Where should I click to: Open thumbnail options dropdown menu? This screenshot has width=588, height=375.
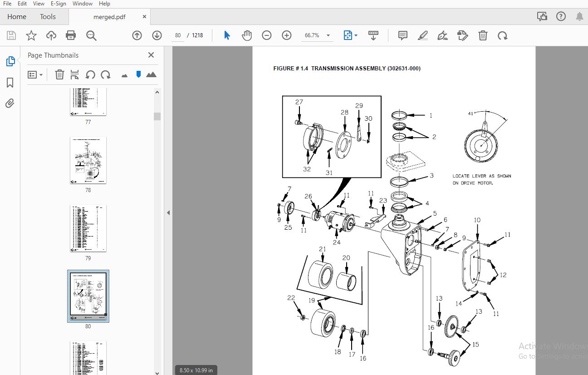click(x=35, y=74)
